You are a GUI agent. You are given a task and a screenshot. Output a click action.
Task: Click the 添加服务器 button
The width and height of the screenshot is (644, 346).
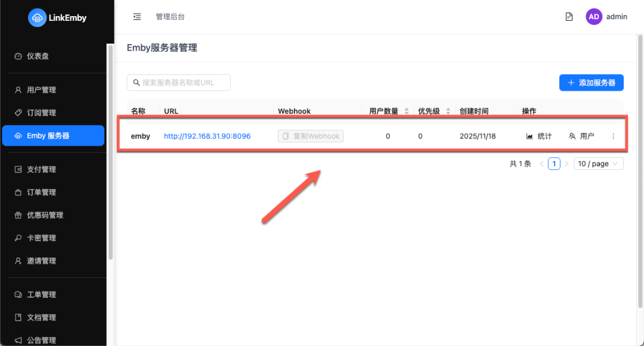tap(591, 82)
